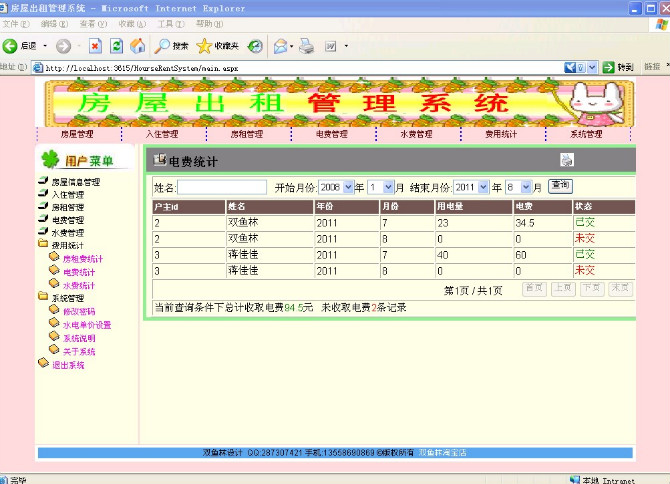Screen dimensions: 670x484
Task: Open the 费用统计 top navigation tab
Action: point(501,134)
